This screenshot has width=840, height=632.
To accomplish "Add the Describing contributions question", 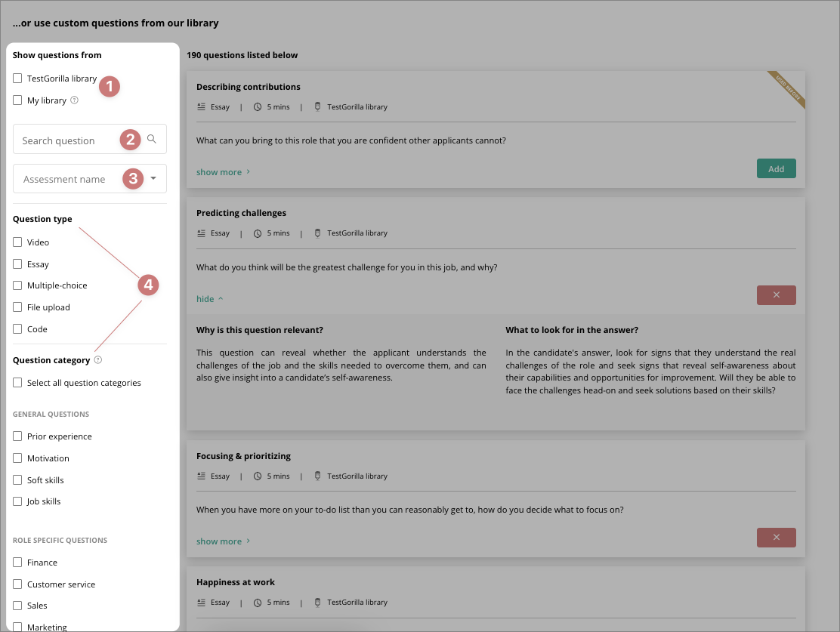I will 776,168.
